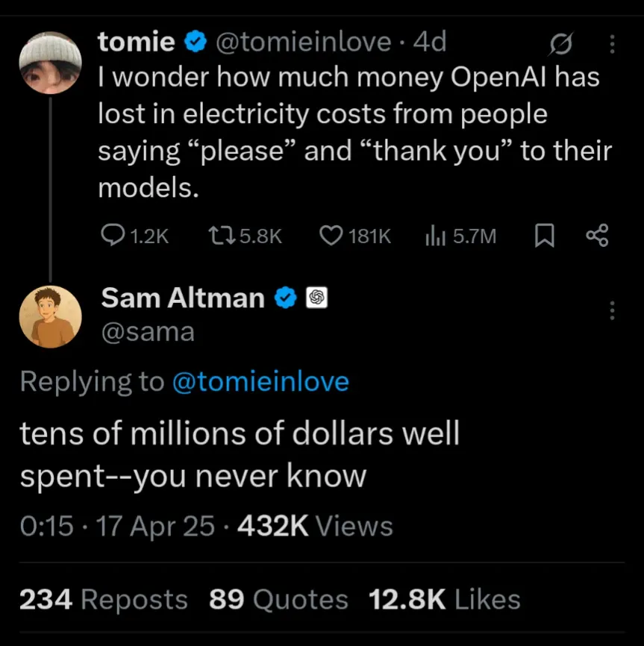Like tomie's tweet with the heart icon
The width and height of the screenshot is (644, 646).
click(x=331, y=236)
